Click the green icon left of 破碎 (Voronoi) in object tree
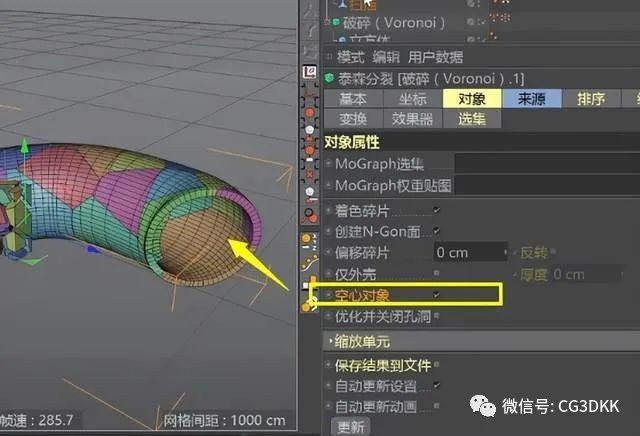The width and height of the screenshot is (640, 436). point(336,22)
